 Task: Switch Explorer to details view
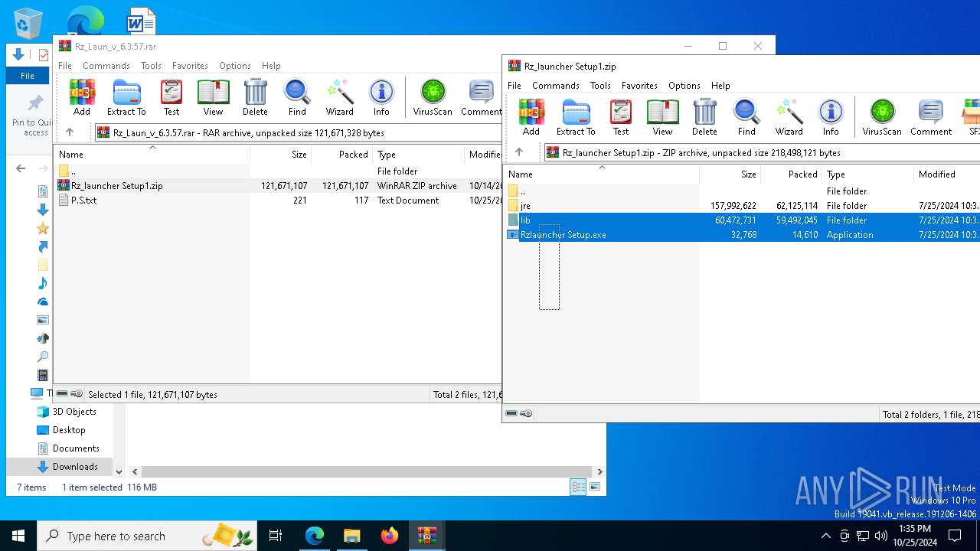578,487
